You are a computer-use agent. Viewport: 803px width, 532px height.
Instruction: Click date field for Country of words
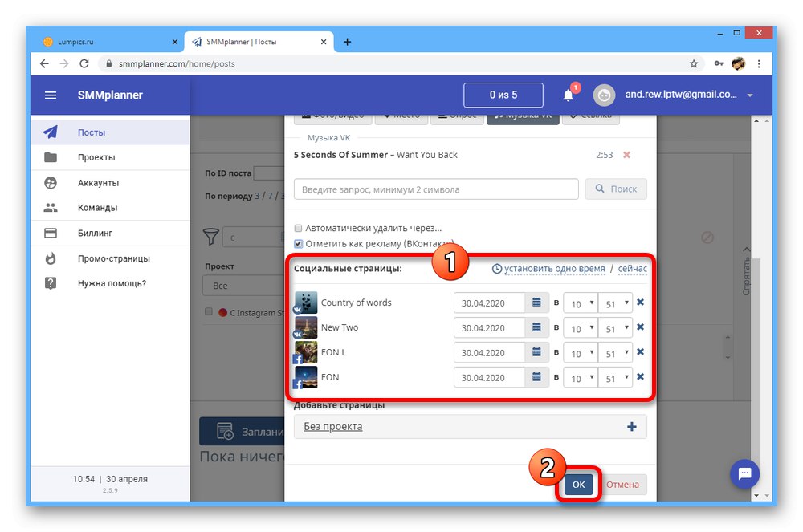pos(489,303)
